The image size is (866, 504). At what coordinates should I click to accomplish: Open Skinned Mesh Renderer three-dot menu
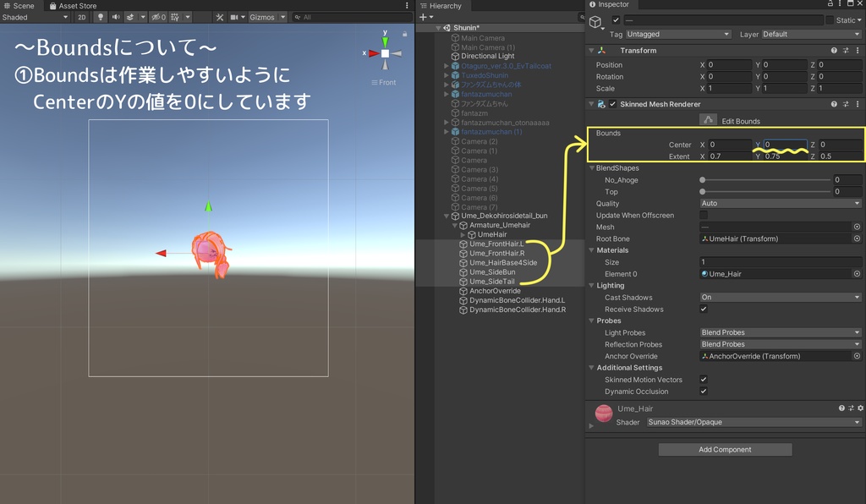point(858,104)
